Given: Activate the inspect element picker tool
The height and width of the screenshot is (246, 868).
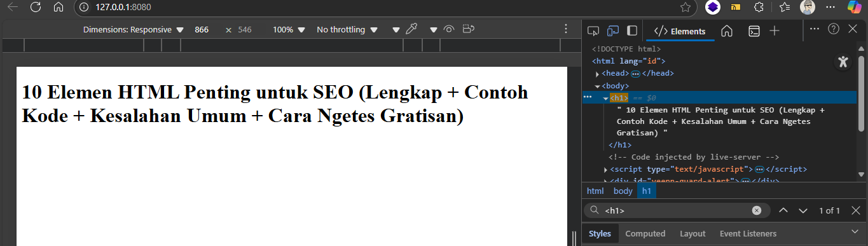Looking at the screenshot, I should pos(593,31).
